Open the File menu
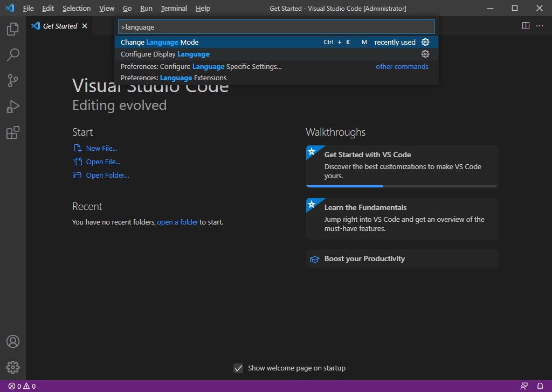The image size is (552, 392). (28, 8)
